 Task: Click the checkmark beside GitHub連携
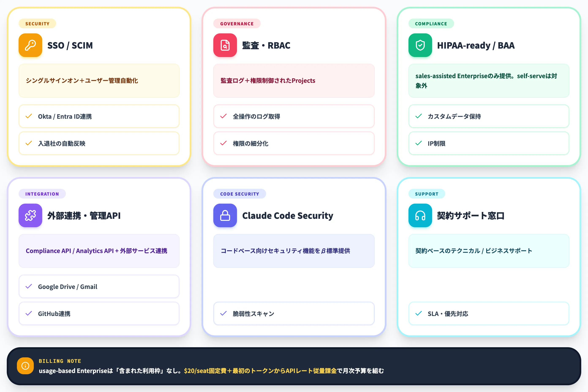[29, 313]
